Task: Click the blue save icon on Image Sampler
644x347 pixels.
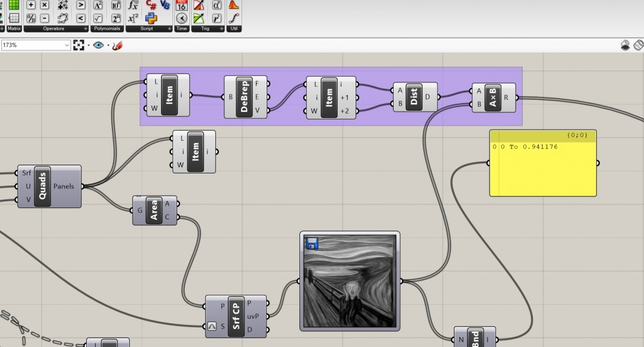Action: (312, 243)
